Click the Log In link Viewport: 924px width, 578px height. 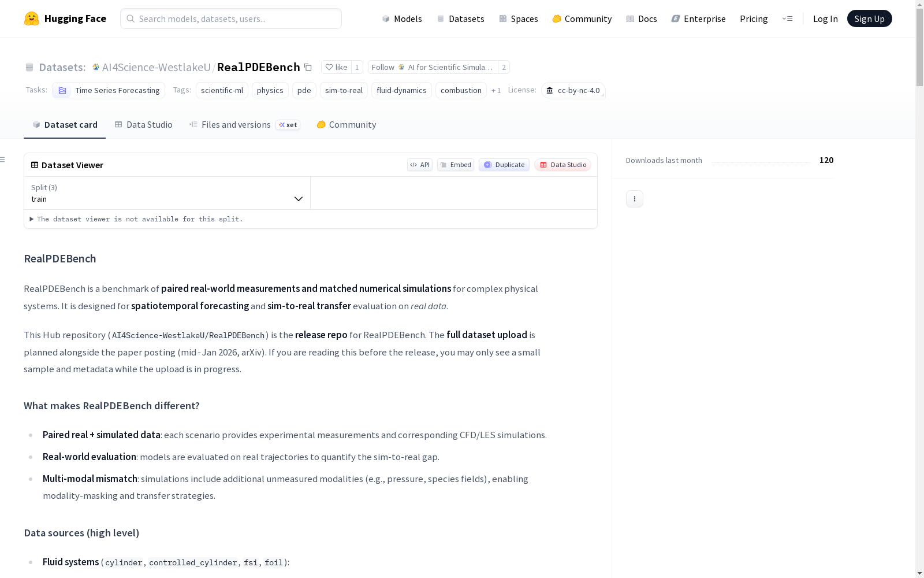pyautogui.click(x=825, y=18)
